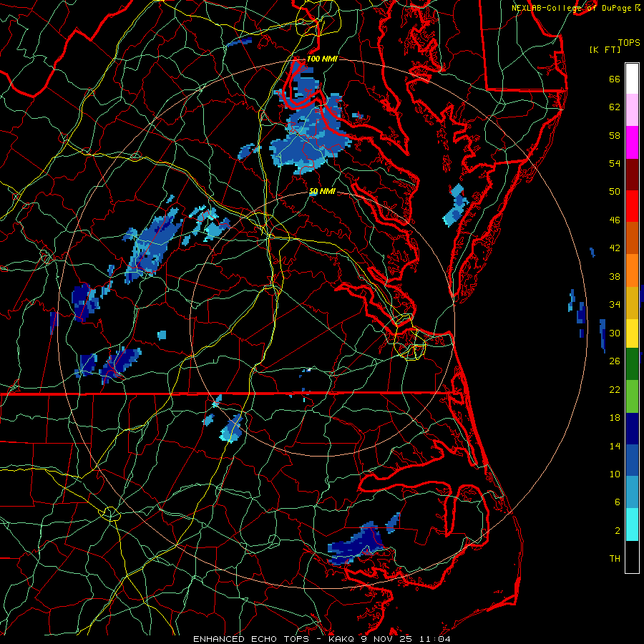Click the 'TH' threshold label

[615, 558]
